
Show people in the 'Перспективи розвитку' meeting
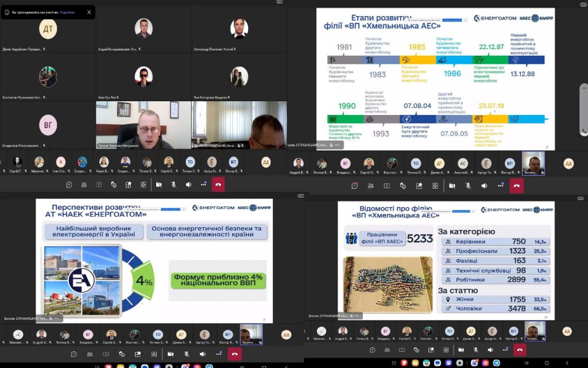[x=90, y=354]
